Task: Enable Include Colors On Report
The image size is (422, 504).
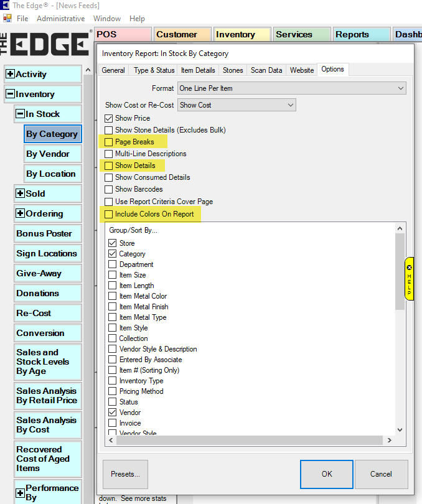Action: pos(109,214)
